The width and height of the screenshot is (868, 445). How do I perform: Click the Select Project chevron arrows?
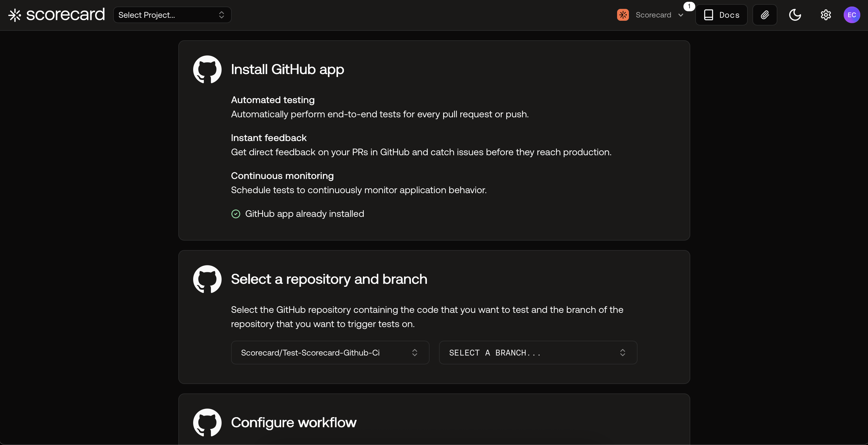[x=221, y=15]
